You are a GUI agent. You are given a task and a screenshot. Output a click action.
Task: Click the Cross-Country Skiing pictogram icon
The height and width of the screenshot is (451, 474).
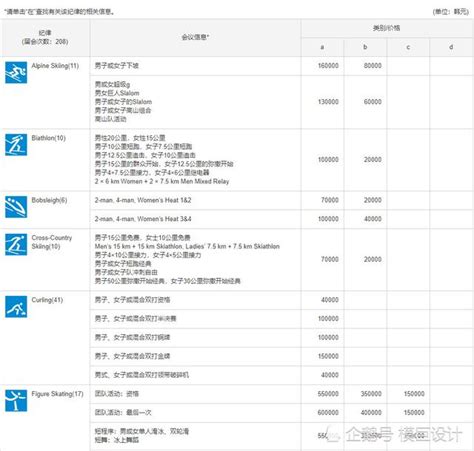[16, 244]
